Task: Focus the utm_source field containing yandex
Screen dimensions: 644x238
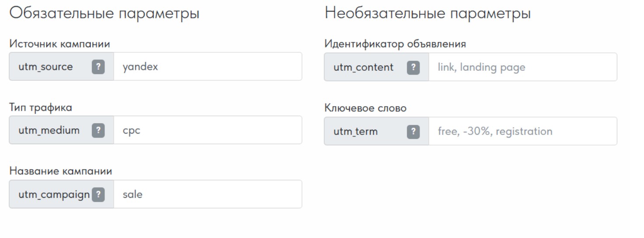Action: pyautogui.click(x=207, y=67)
